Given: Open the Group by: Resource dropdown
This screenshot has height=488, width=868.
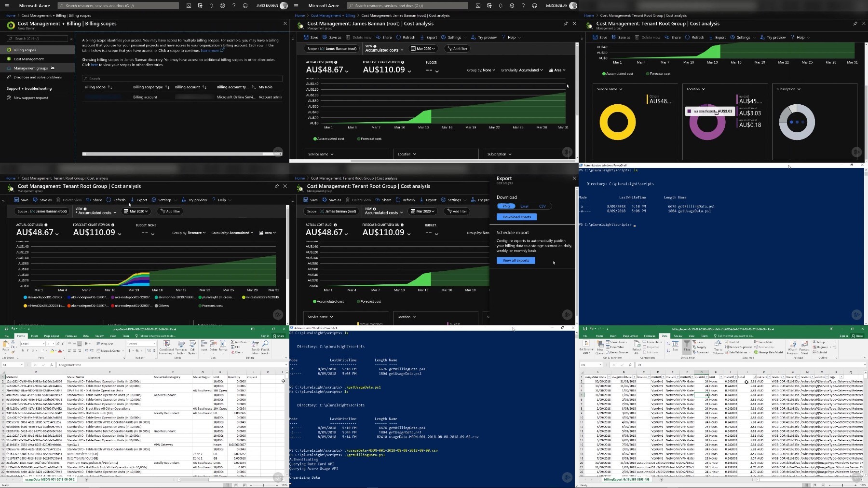Looking at the screenshot, I should [189, 233].
